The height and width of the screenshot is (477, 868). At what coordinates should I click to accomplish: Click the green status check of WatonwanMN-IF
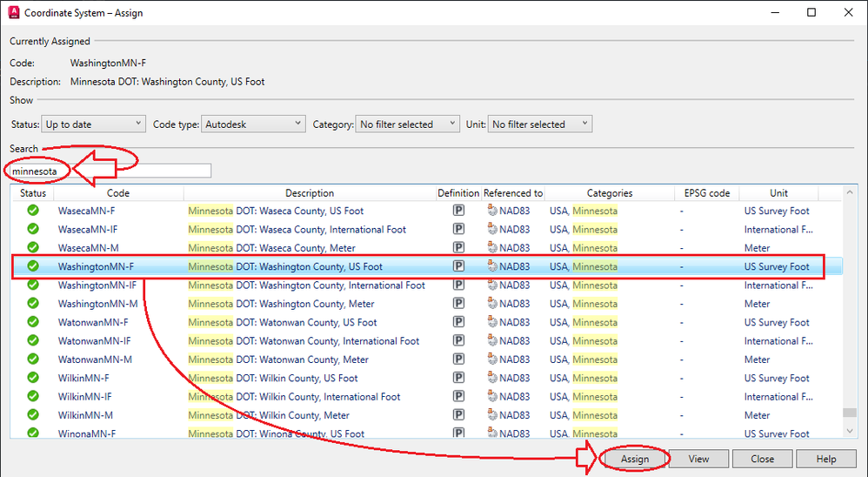point(33,340)
